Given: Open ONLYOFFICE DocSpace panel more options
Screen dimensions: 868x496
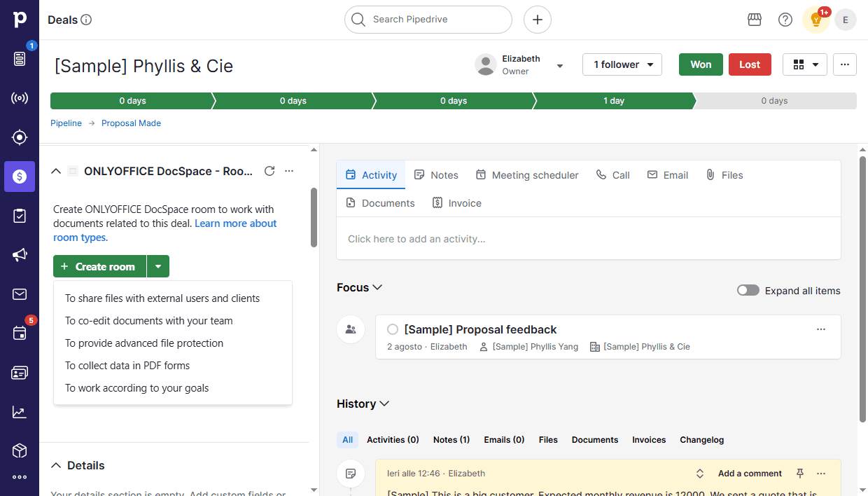Looking at the screenshot, I should tap(289, 171).
